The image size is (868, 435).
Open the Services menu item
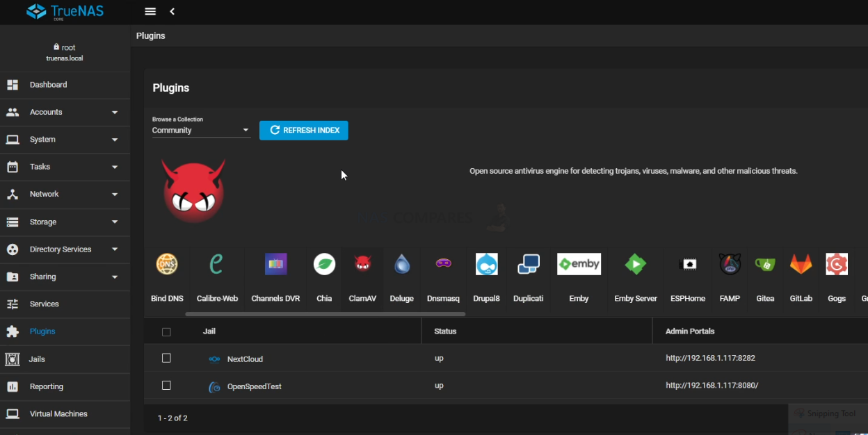tap(65, 304)
